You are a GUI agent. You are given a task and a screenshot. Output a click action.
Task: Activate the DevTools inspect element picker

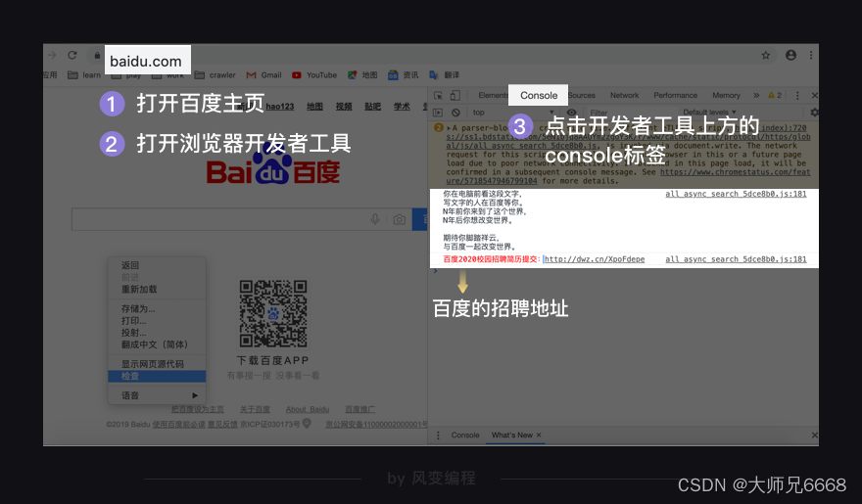438,96
